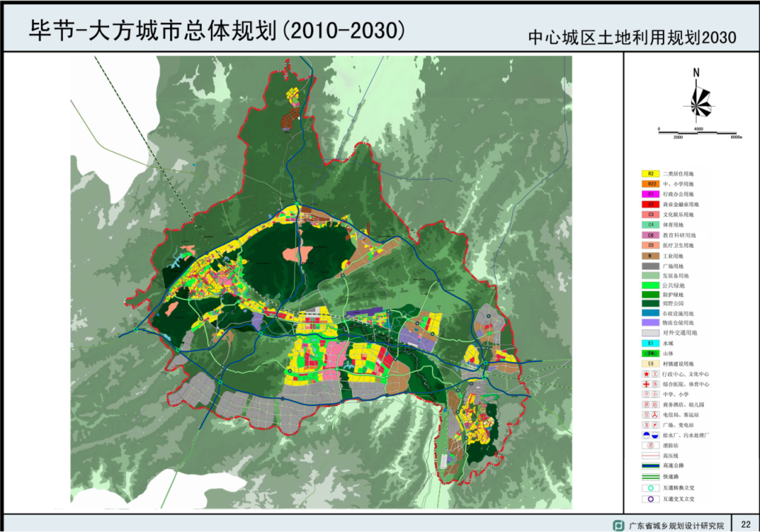
Task: Select the red star administrative center icon
Action: click(x=646, y=374)
